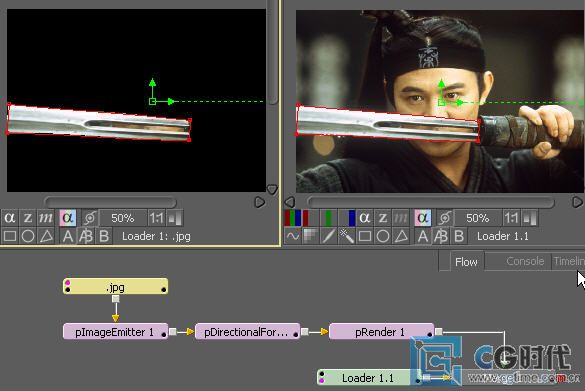Toggle the lock icon in right viewer
Image resolution: width=585 pixels, height=391 pixels.
[445, 218]
